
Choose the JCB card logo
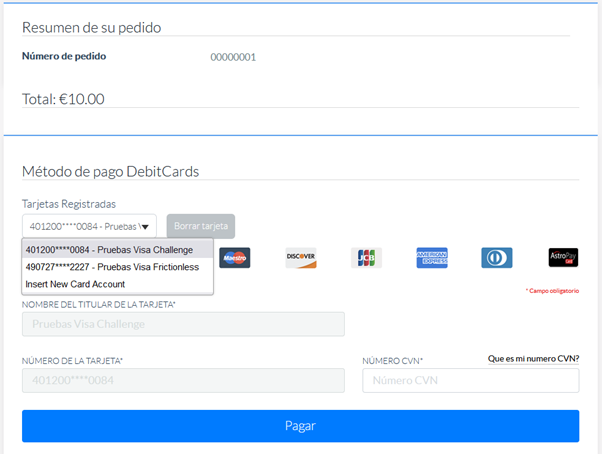pyautogui.click(x=366, y=258)
